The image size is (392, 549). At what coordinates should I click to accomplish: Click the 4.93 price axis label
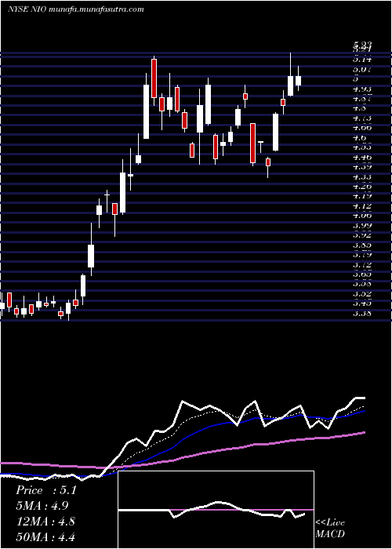[362, 89]
